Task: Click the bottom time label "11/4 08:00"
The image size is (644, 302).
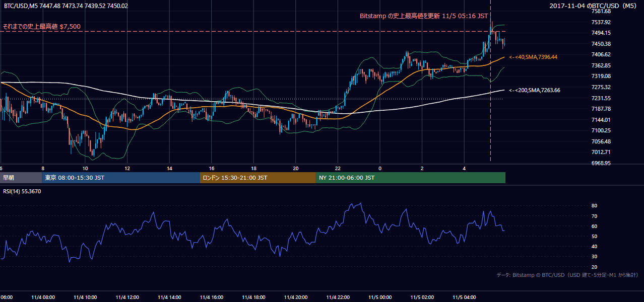Action: pos(44,297)
